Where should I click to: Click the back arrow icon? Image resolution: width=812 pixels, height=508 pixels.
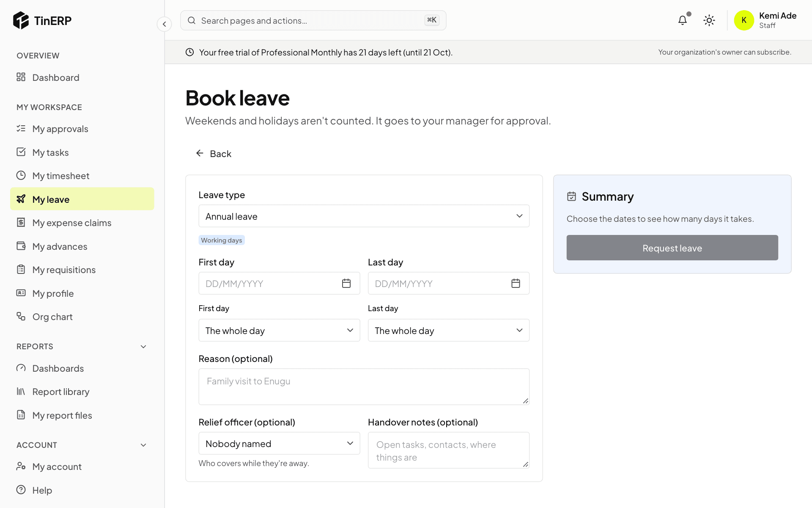200,153
